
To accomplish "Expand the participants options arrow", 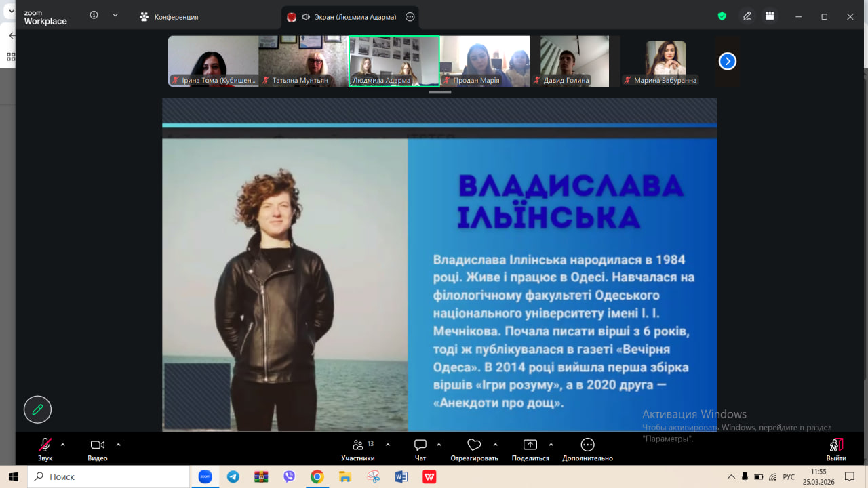I will pos(388,445).
